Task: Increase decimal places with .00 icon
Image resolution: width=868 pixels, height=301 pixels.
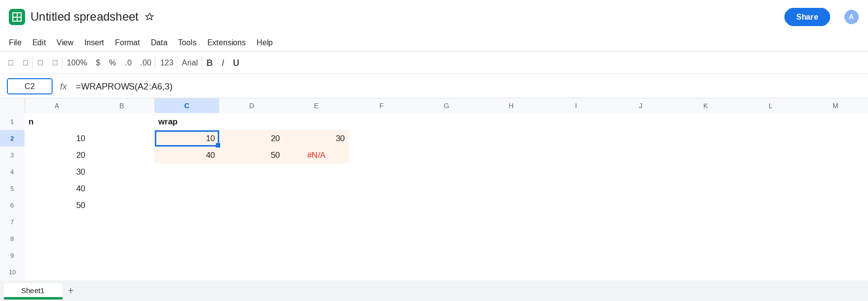Action: [x=145, y=63]
